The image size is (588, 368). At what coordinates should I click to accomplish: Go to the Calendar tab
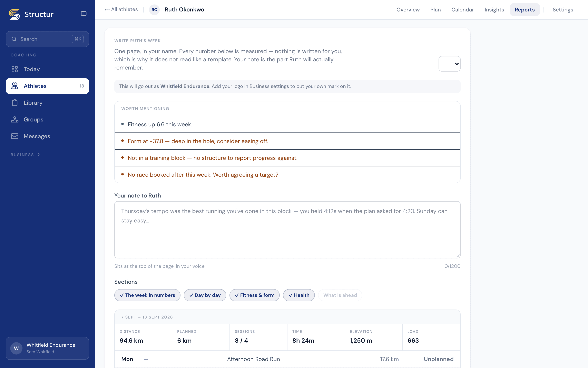coord(463,10)
